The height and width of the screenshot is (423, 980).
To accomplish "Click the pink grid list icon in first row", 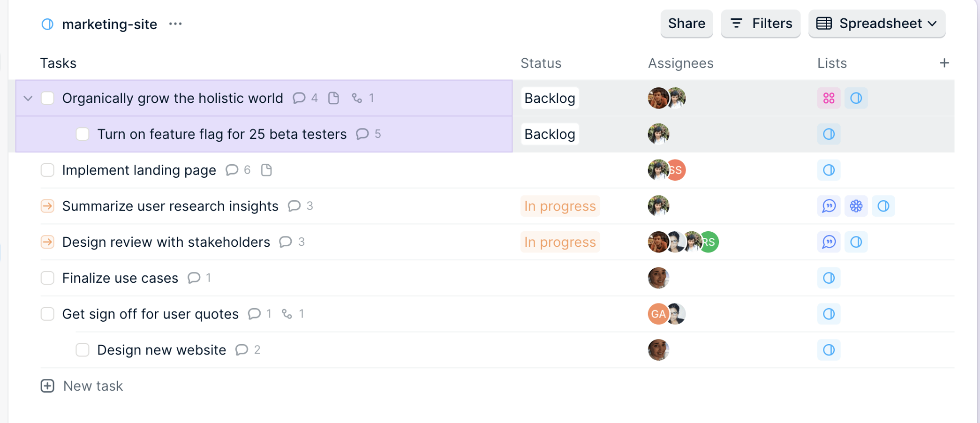I will pos(829,98).
